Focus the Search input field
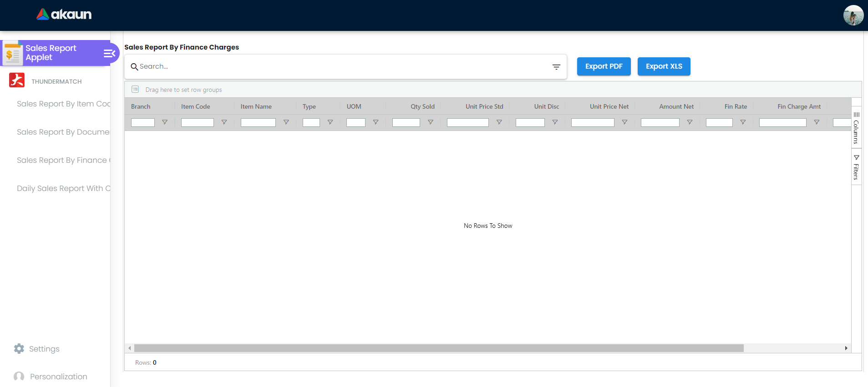 [344, 66]
